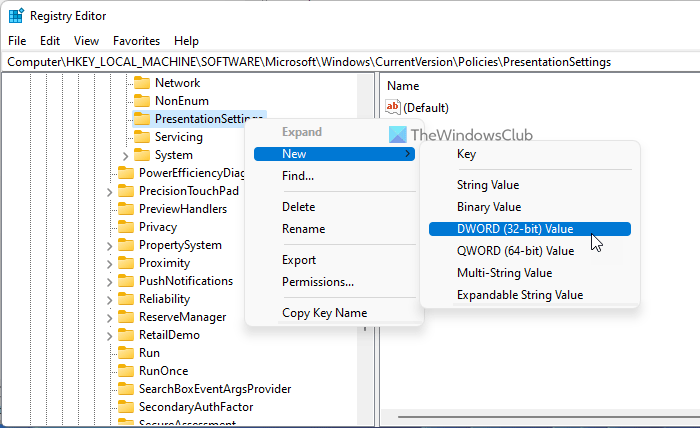The width and height of the screenshot is (700, 428).
Task: Click the (Default) string value icon
Action: pos(393,107)
